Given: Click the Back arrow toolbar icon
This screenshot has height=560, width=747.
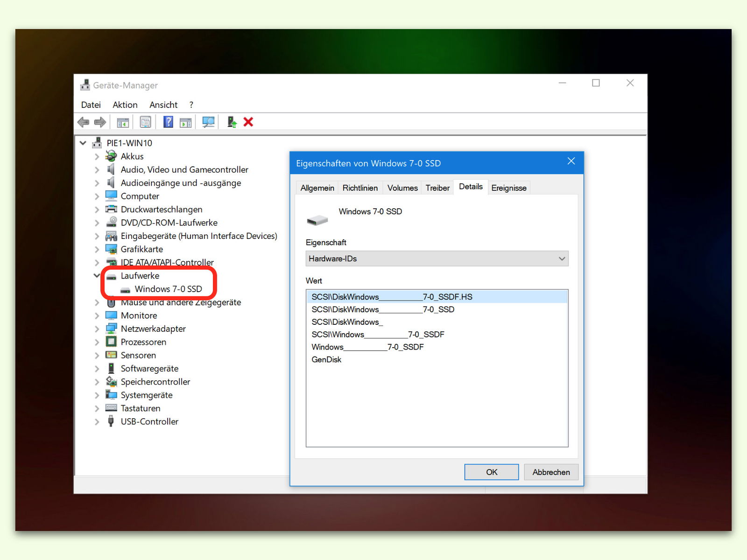Looking at the screenshot, I should click(84, 122).
